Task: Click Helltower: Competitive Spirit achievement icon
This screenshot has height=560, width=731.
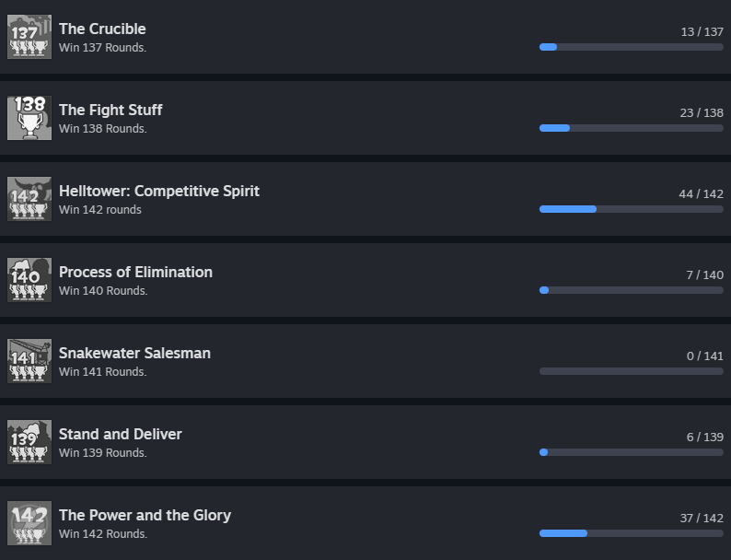Action: click(29, 199)
